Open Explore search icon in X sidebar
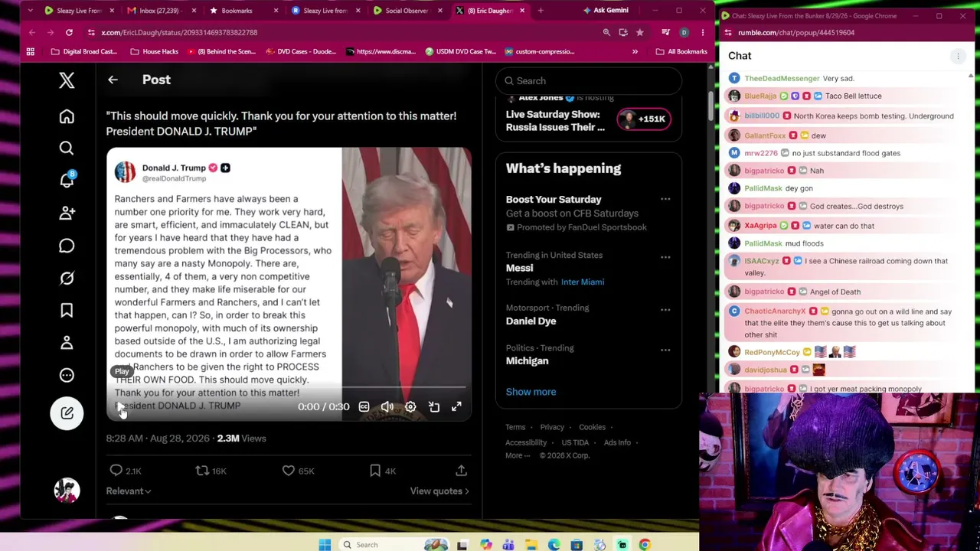 click(x=67, y=148)
